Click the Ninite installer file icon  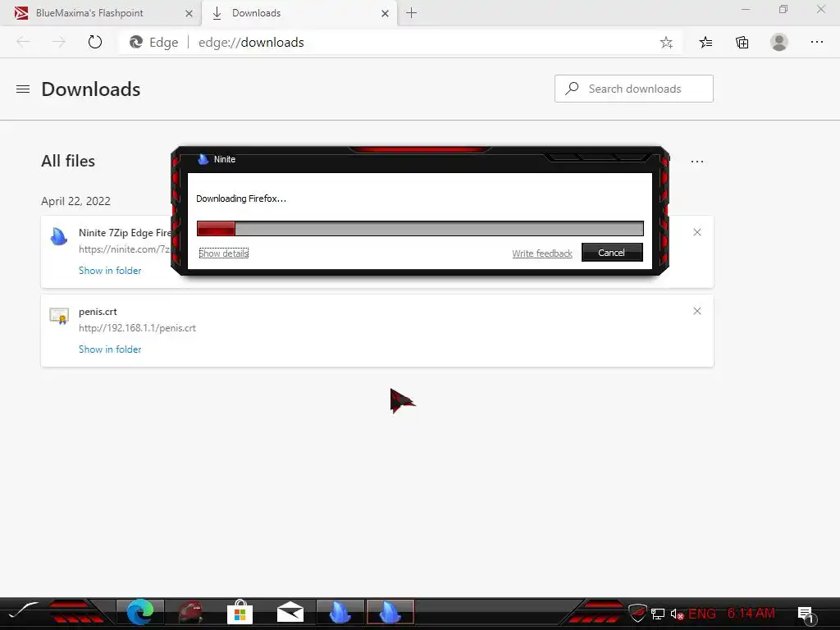(59, 236)
